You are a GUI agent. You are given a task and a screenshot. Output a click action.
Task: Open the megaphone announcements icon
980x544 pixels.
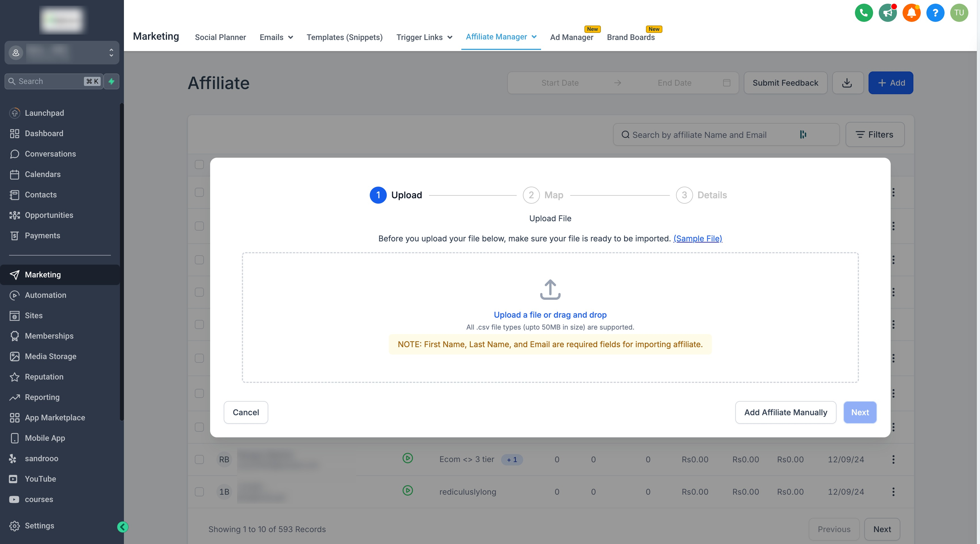pyautogui.click(x=888, y=13)
